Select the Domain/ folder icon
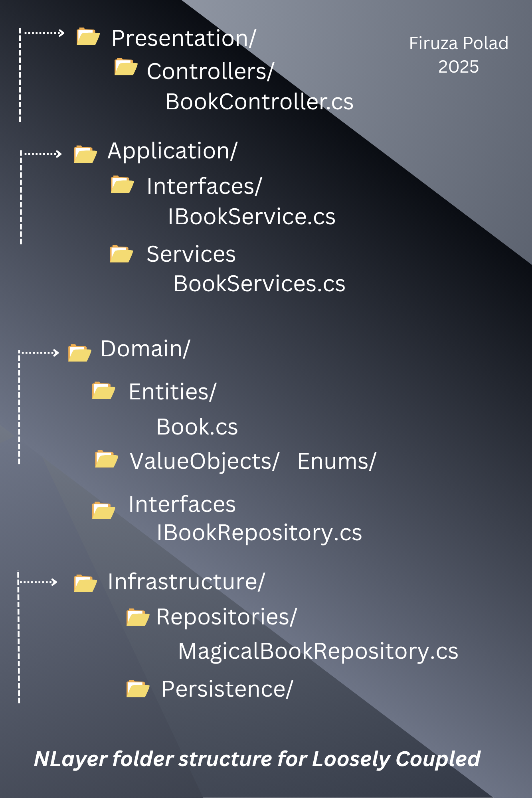The width and height of the screenshot is (532, 798). pos(79,353)
